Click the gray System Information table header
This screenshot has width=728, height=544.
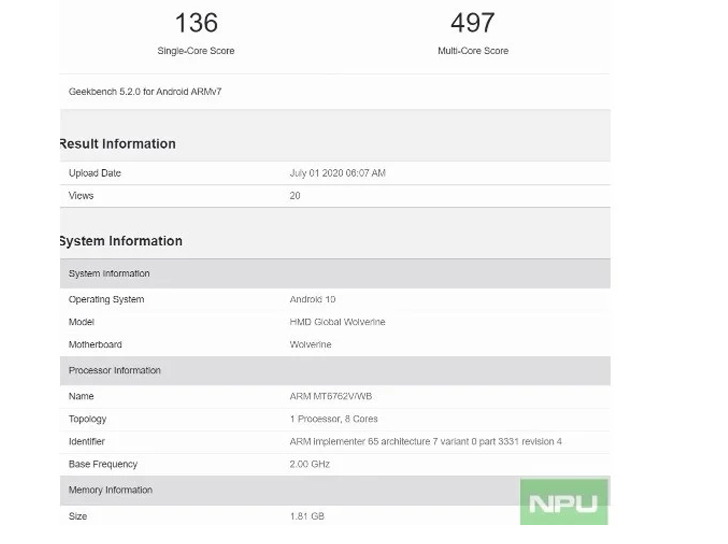click(335, 274)
